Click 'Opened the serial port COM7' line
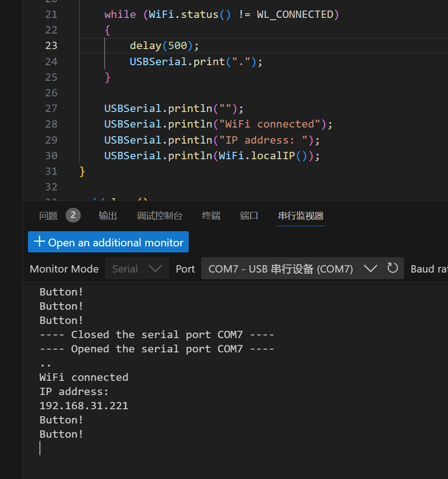 point(157,349)
